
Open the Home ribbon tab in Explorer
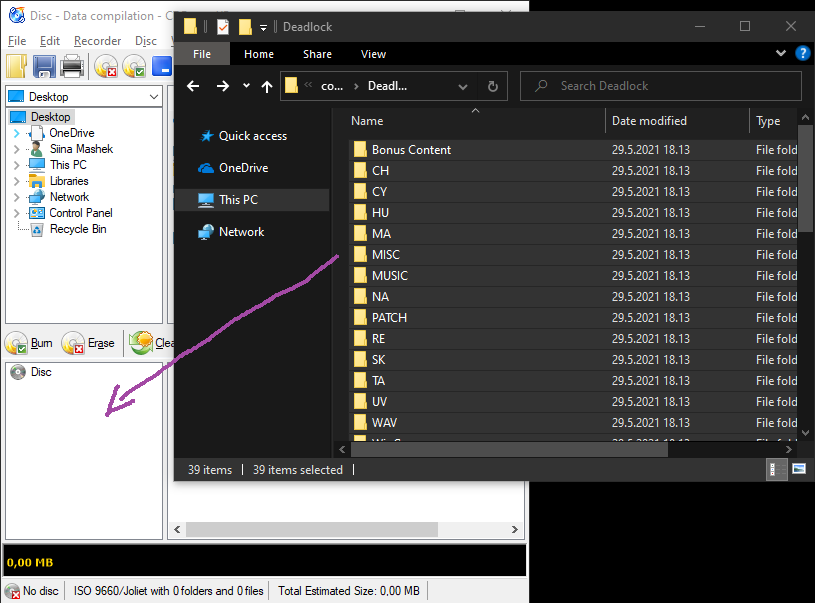click(x=259, y=54)
